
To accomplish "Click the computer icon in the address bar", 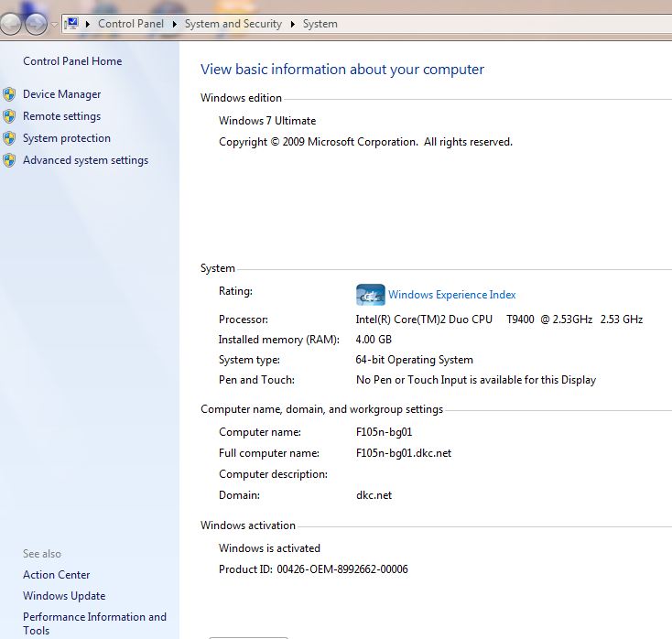I will [x=71, y=24].
